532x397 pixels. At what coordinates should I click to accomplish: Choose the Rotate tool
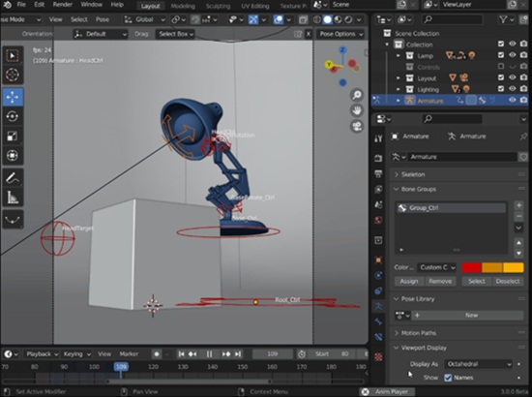coord(13,116)
